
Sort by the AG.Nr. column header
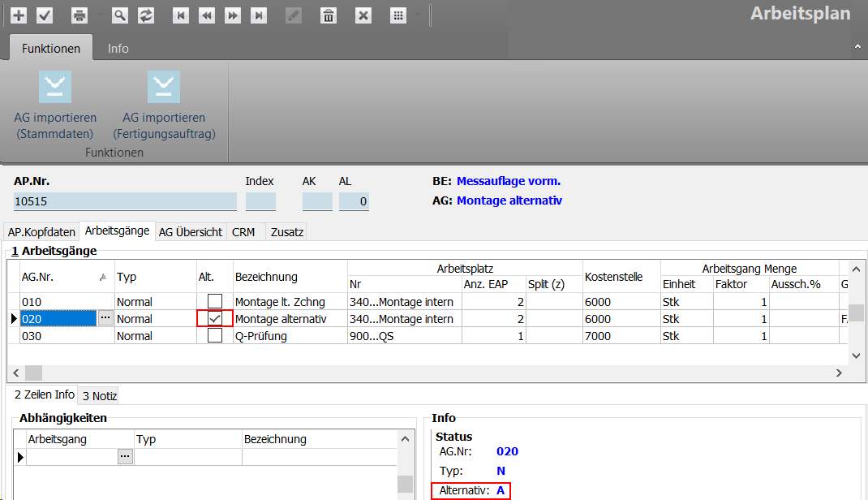point(67,277)
